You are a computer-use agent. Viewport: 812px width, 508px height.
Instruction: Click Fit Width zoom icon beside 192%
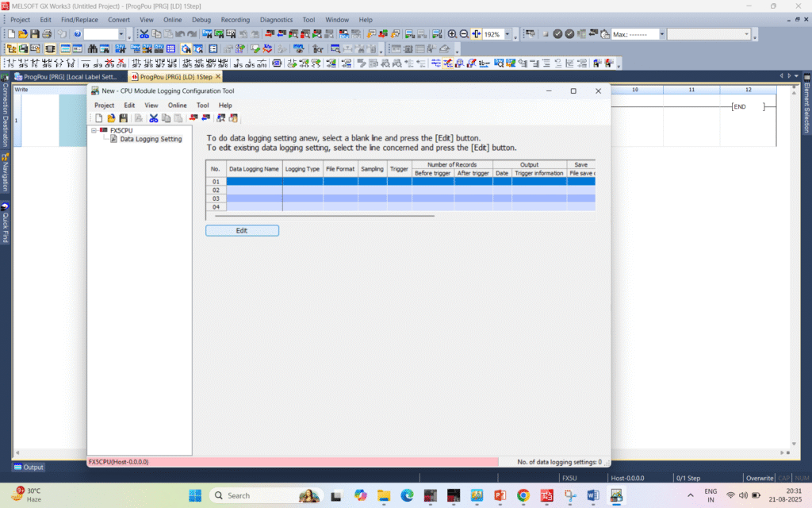coord(476,34)
